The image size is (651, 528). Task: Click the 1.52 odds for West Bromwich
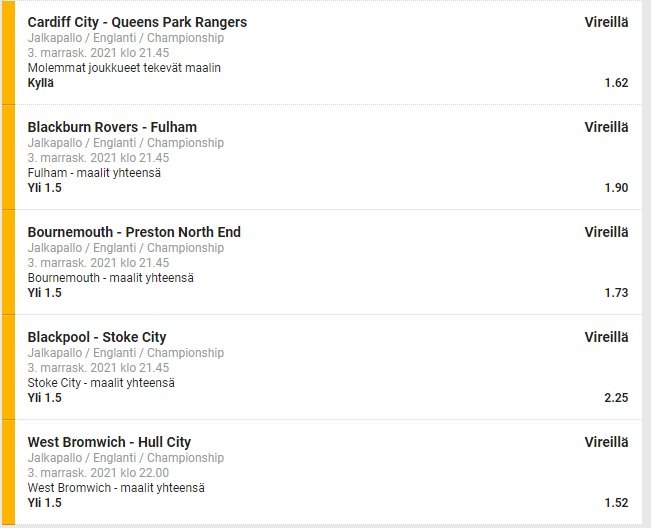pos(616,503)
